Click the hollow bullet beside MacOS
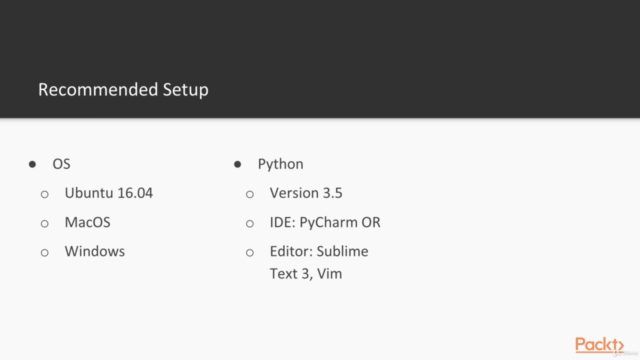Viewport: 640px width, 360px height. click(x=44, y=224)
